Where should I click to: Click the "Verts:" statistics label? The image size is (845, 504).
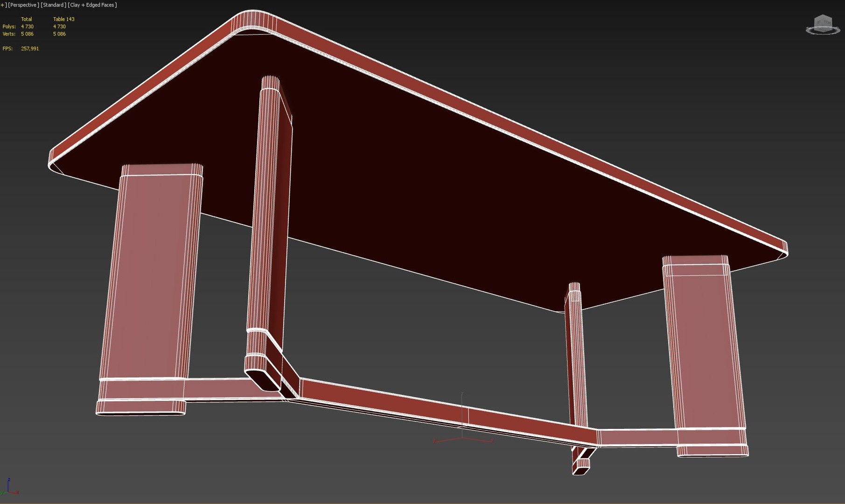[9, 34]
